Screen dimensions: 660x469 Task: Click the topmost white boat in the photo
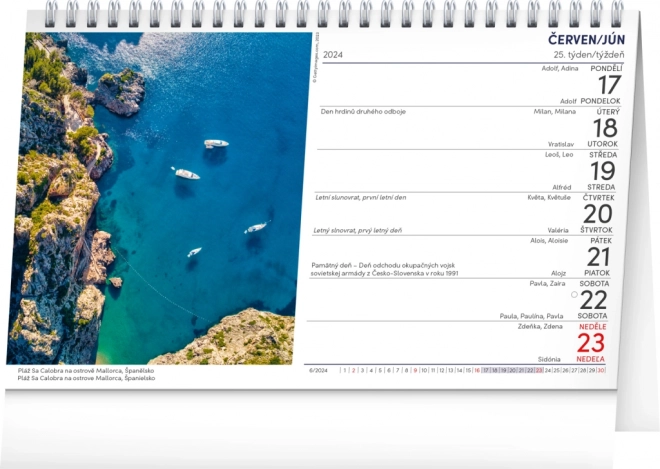216,144
